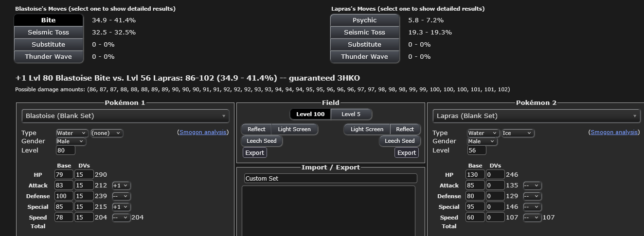Click Blastoise's Attack DVs field
This screenshot has width=644, height=236.
point(84,185)
